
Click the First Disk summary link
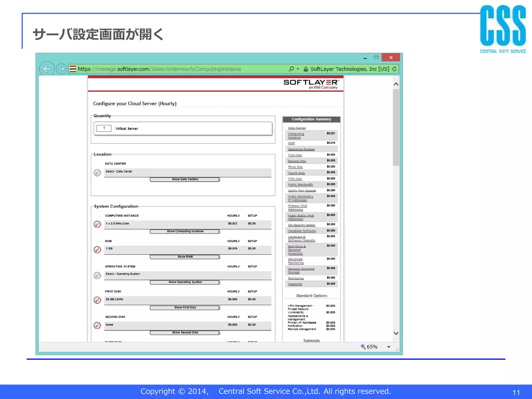click(295, 155)
